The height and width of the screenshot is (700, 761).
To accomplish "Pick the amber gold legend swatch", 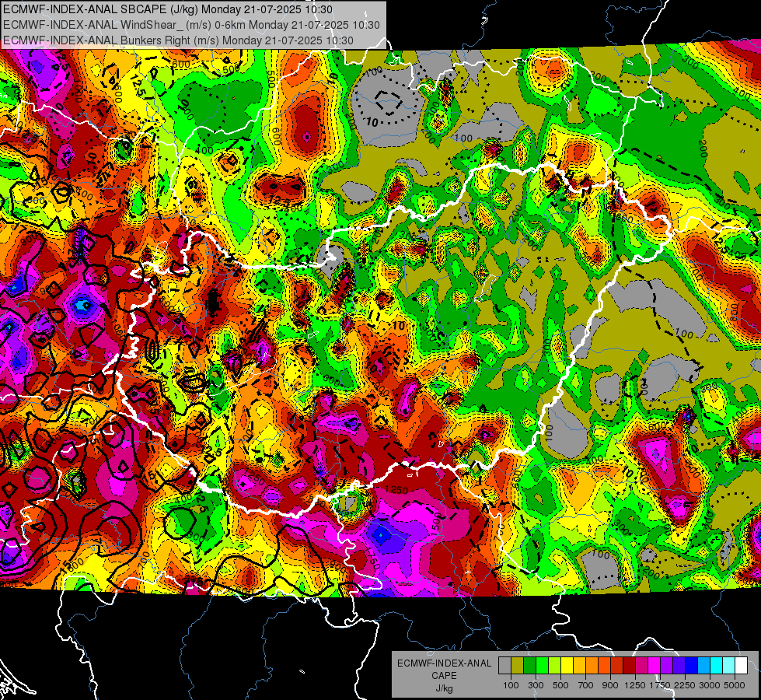I will [579, 666].
